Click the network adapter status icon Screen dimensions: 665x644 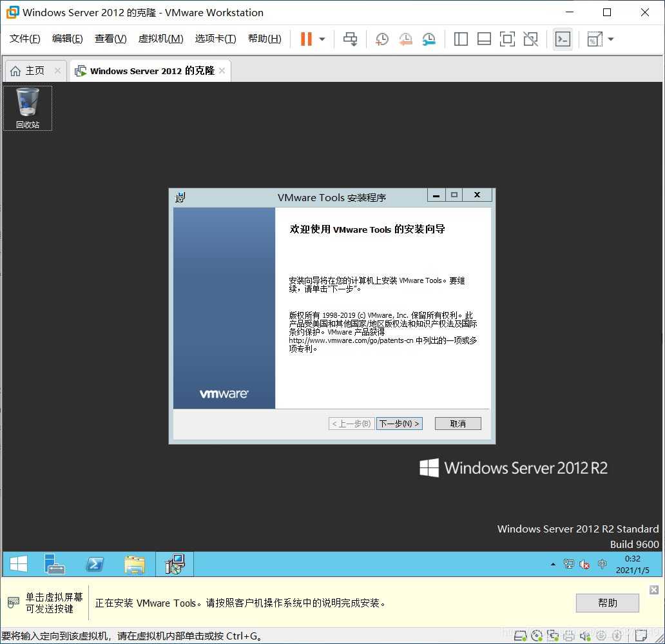point(553,636)
